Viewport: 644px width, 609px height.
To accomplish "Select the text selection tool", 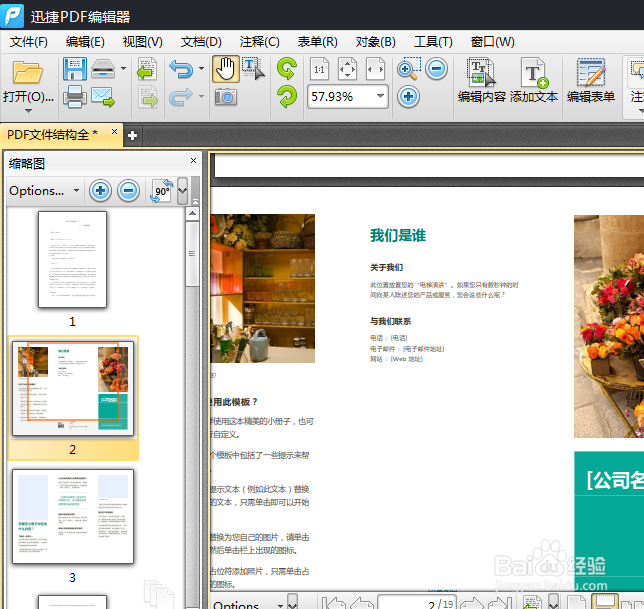I will coord(253,69).
